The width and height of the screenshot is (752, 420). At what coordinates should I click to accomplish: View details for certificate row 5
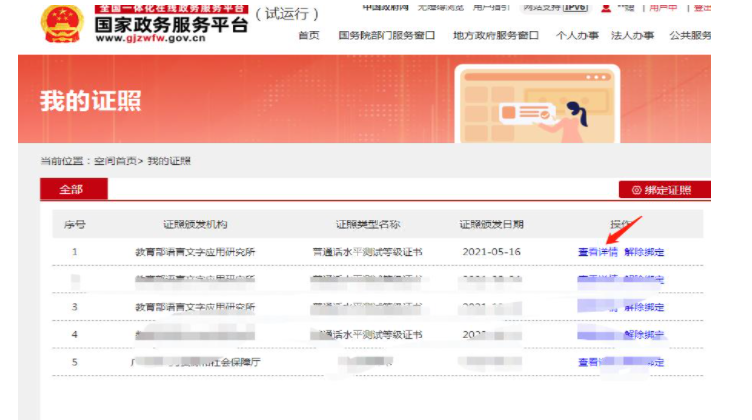[x=598, y=362]
